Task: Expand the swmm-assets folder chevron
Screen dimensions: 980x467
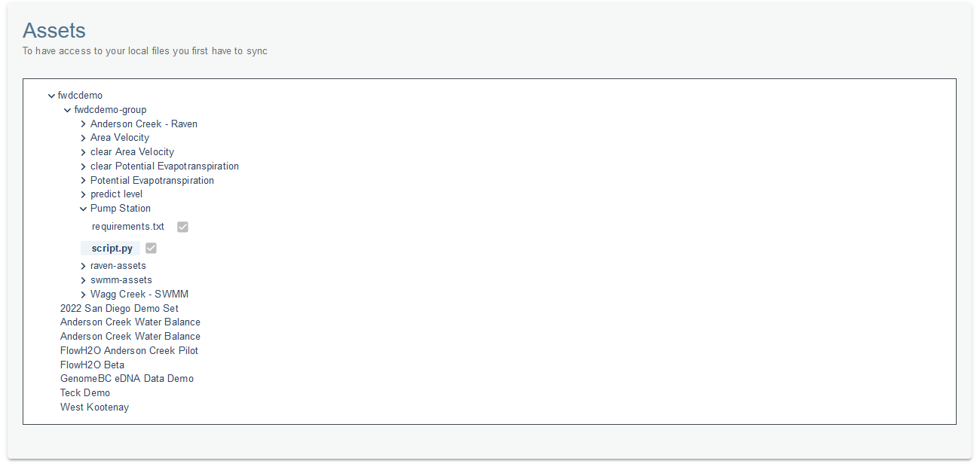Action: tap(83, 280)
